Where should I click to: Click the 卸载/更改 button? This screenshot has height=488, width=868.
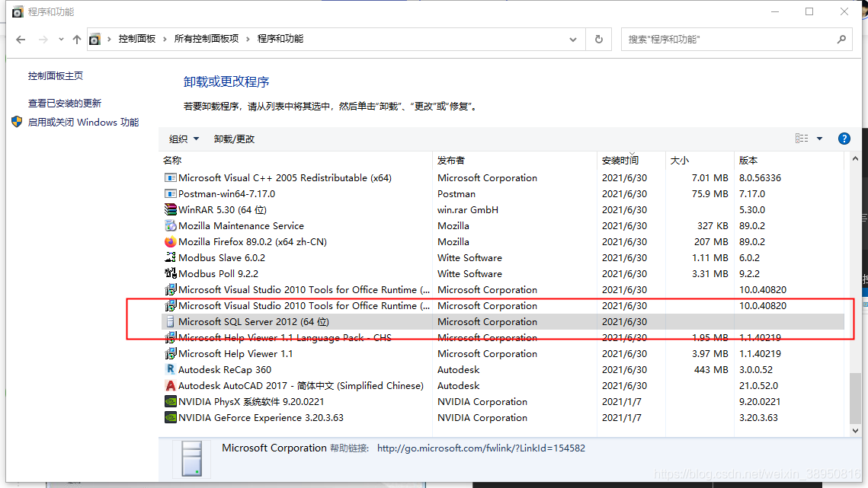coord(234,139)
